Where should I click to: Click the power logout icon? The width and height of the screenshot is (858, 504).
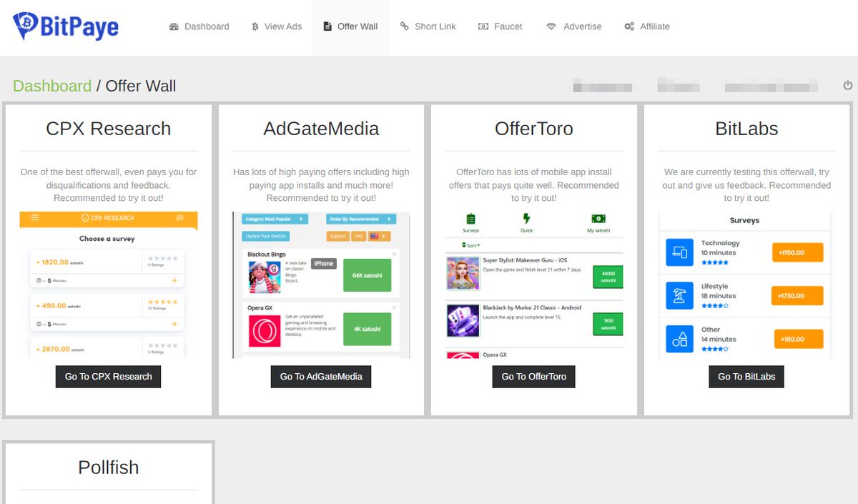pos(847,86)
